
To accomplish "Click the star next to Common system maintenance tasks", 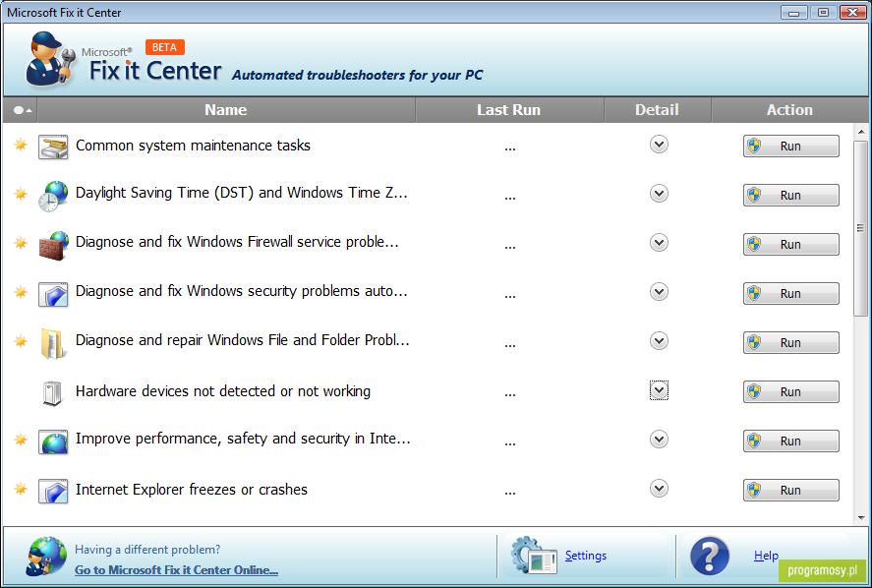I will point(21,145).
